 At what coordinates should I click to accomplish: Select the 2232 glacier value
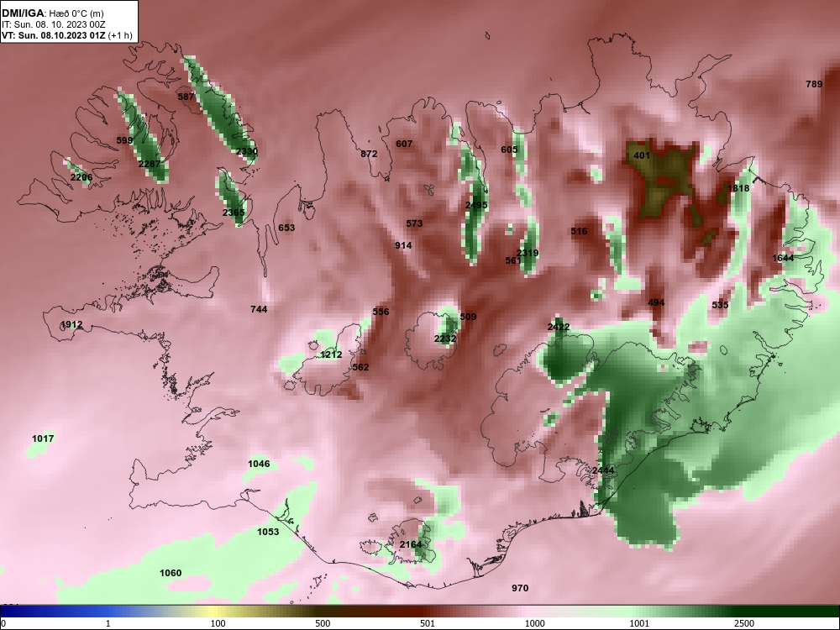click(x=445, y=339)
